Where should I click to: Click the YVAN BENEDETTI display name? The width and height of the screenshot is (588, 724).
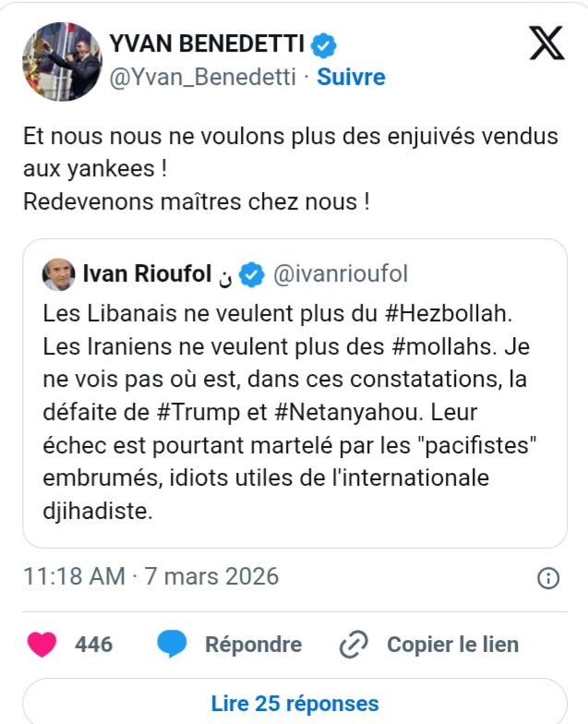206,43
